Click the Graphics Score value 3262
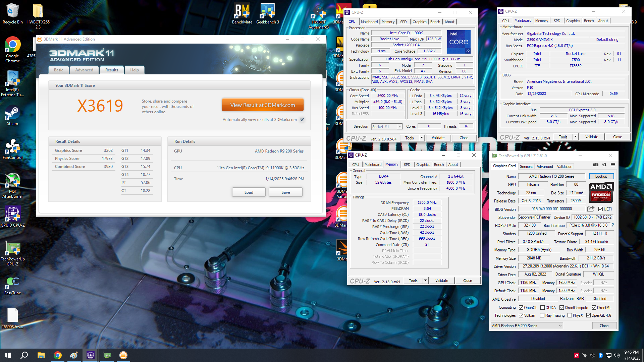The image size is (644, 362). [x=108, y=150]
